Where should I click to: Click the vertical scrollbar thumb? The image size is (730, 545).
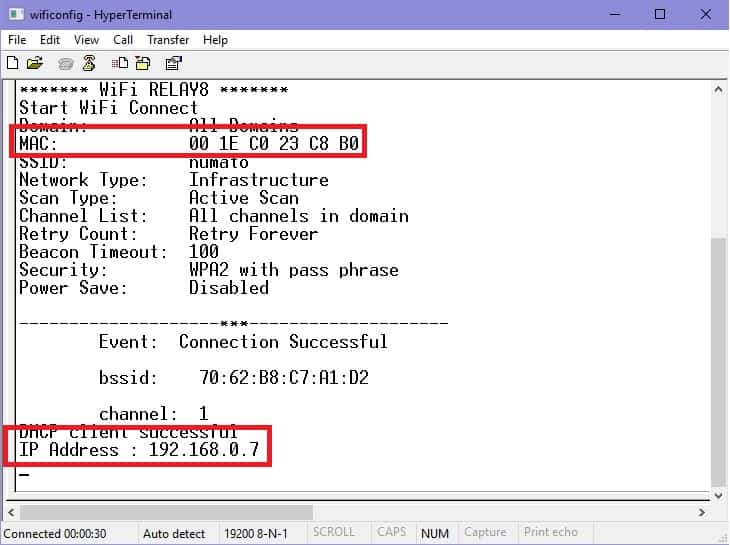click(x=718, y=362)
